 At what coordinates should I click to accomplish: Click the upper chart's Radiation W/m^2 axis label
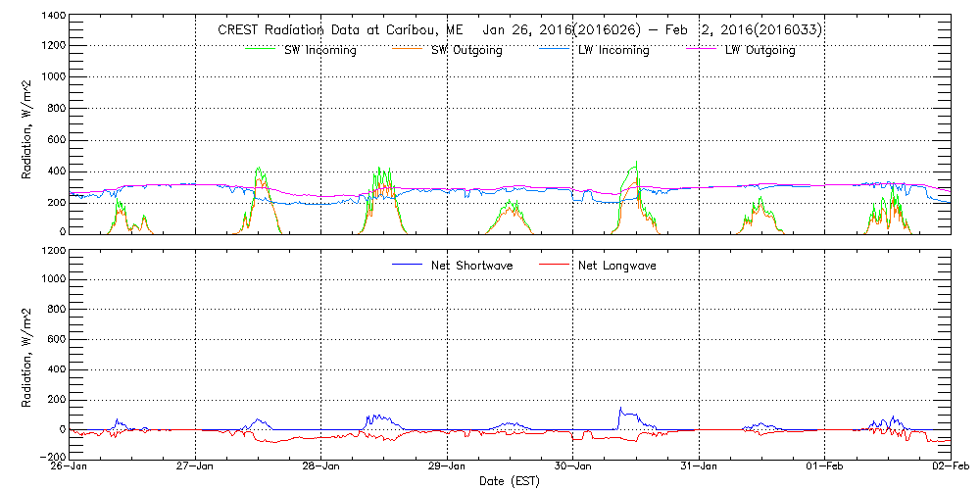27,124
